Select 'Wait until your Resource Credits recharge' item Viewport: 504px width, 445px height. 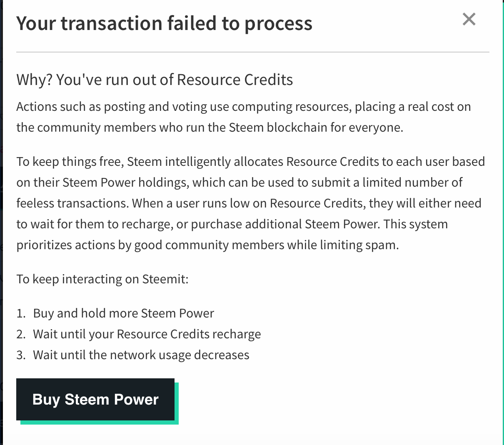coord(147,334)
